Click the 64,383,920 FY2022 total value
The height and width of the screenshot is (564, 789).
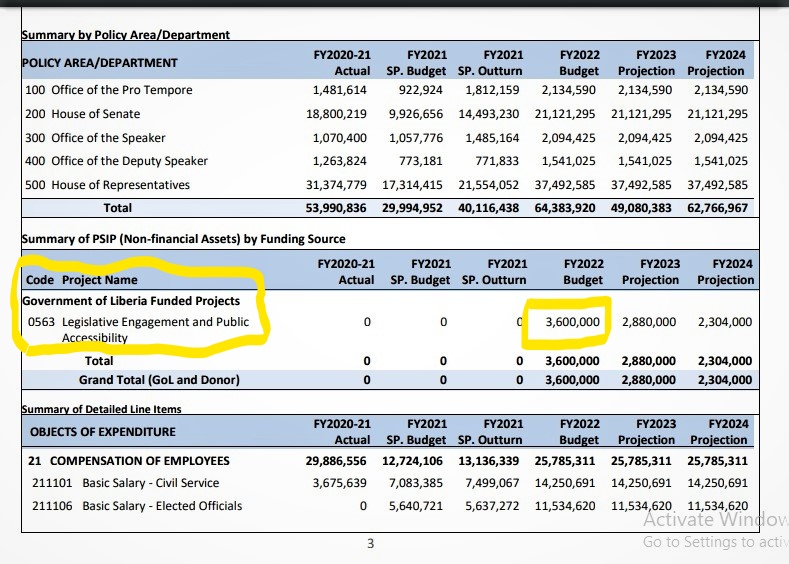coord(565,208)
